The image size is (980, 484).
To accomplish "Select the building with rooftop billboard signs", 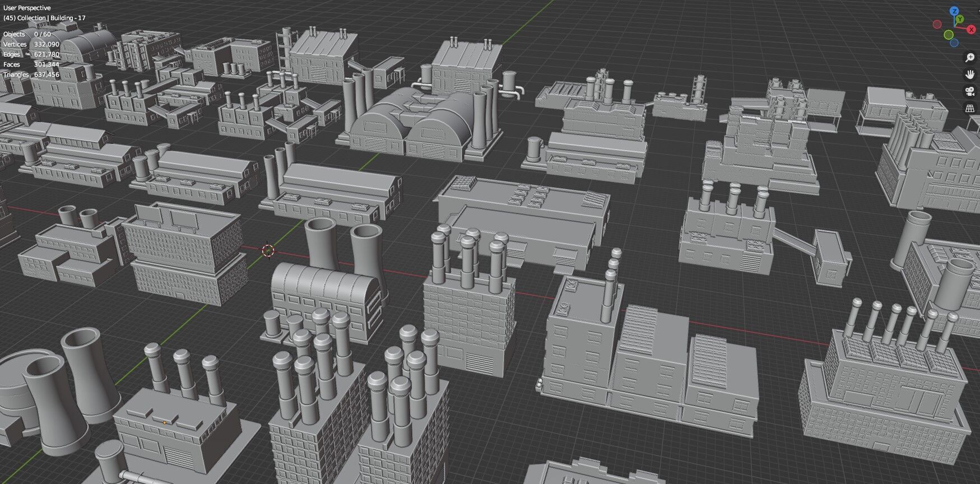I will [x=186, y=255].
